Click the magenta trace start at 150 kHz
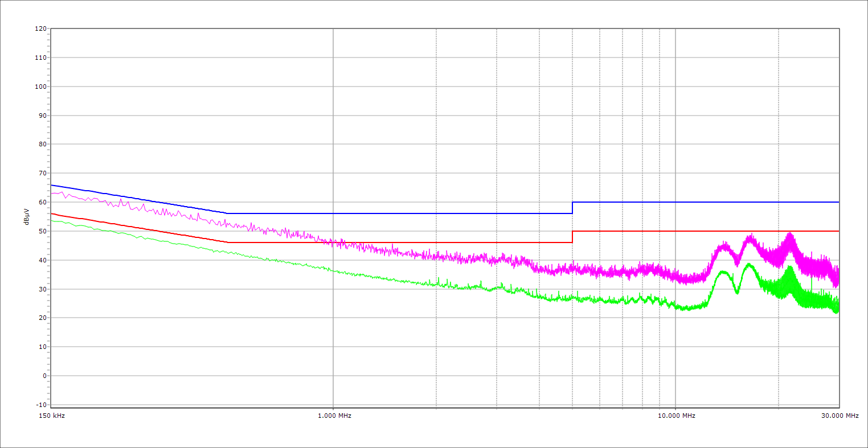Screen dimensions: 868x448 pos(52,194)
